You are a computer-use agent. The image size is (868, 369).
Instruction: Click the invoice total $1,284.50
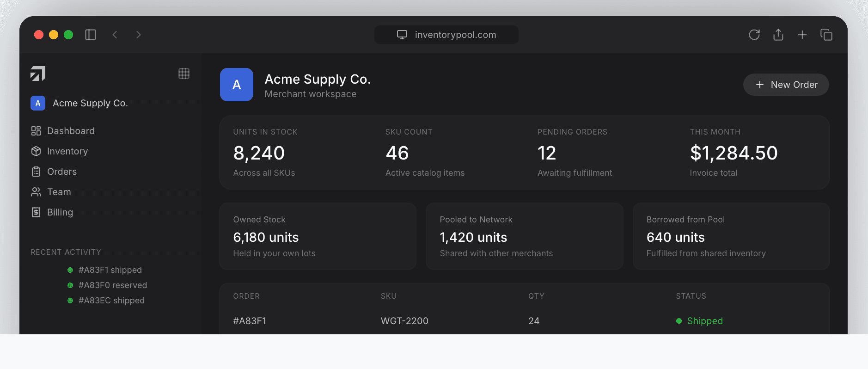[x=734, y=153]
